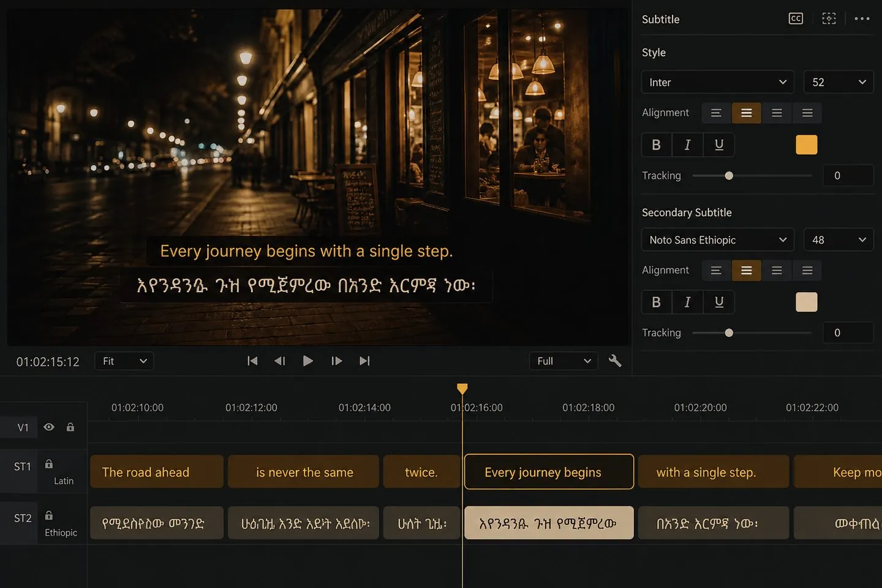Toggle underline for Secondary Subtitle

click(x=719, y=302)
